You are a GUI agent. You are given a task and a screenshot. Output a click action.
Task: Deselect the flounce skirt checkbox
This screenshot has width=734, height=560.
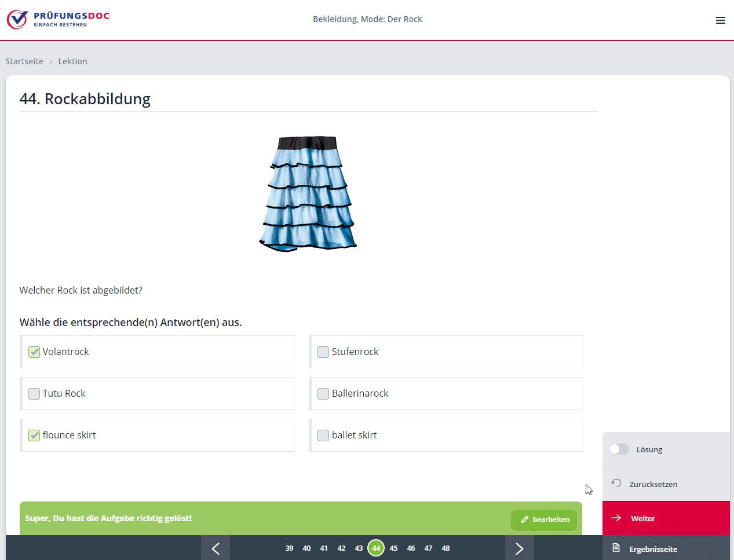point(34,435)
